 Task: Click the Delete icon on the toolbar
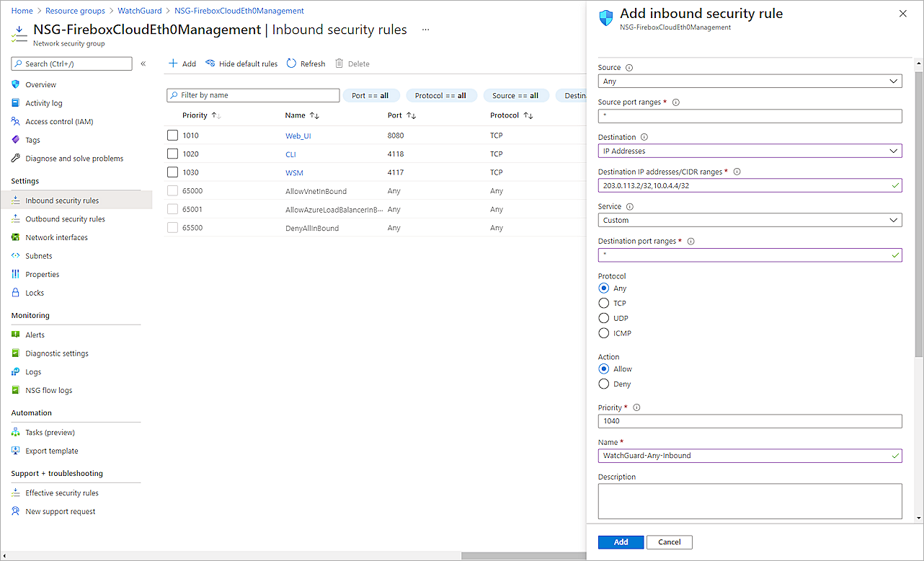352,63
